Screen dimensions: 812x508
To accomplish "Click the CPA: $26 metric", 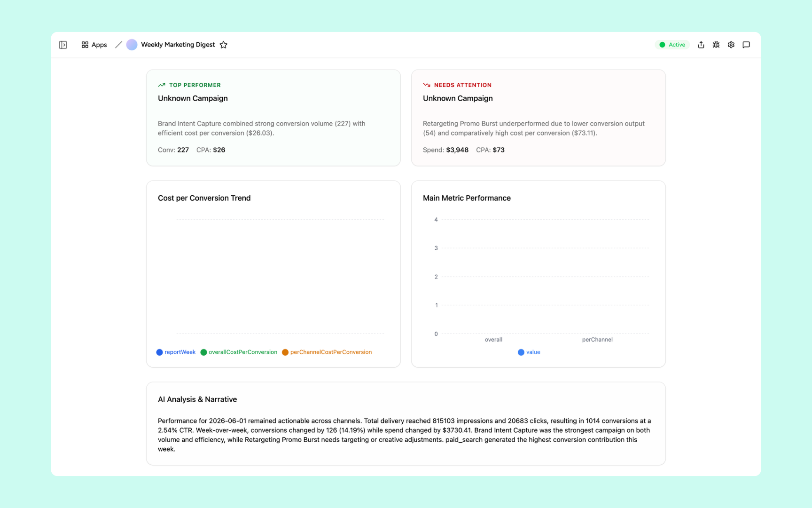I will 211,150.
